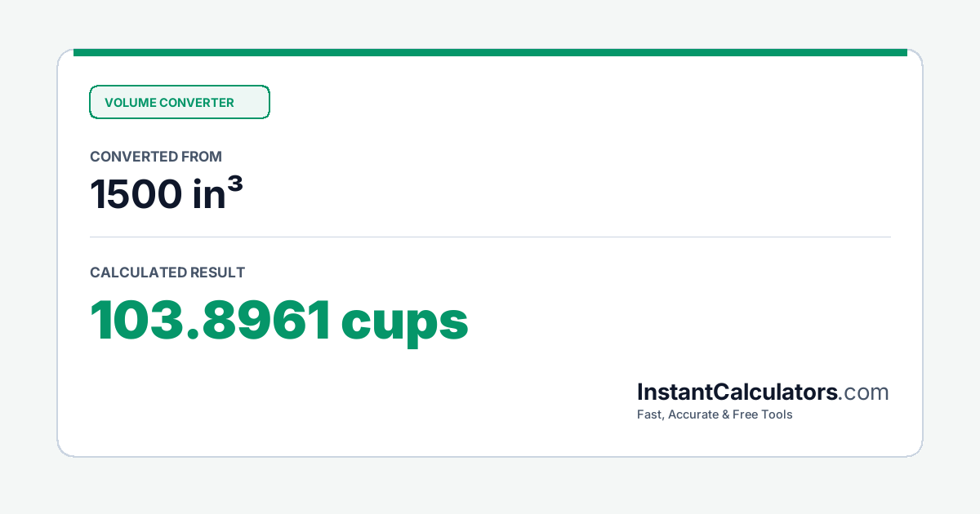
Task: Click the 1500 input value
Action: 136,194
